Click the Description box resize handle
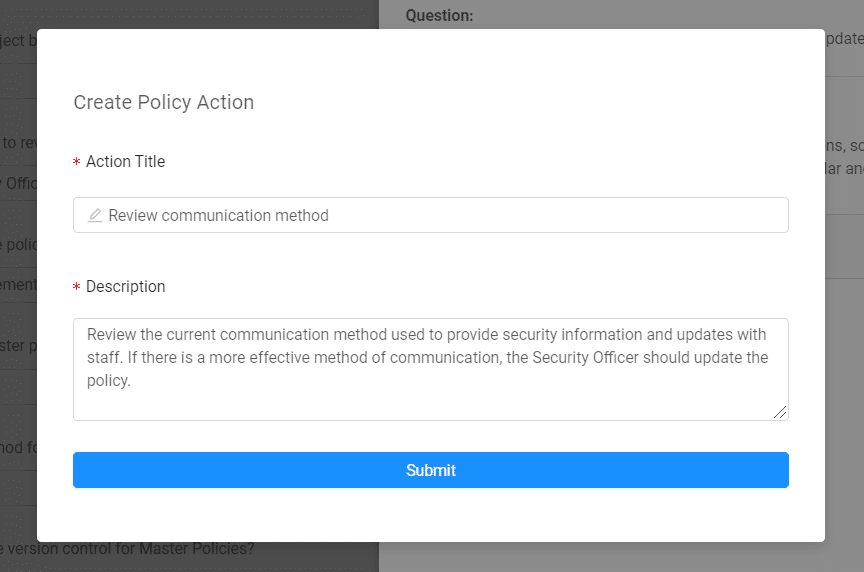Viewport: 864px width, 572px height. [780, 412]
